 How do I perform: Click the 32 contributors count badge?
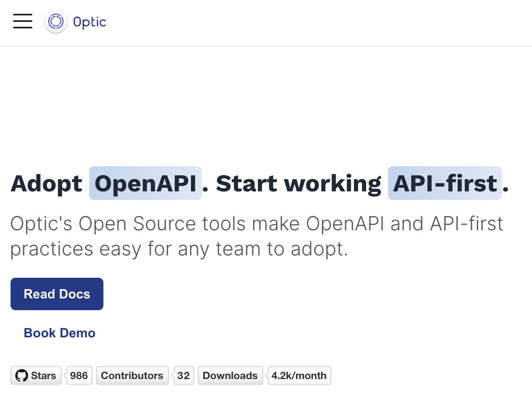pos(184,375)
